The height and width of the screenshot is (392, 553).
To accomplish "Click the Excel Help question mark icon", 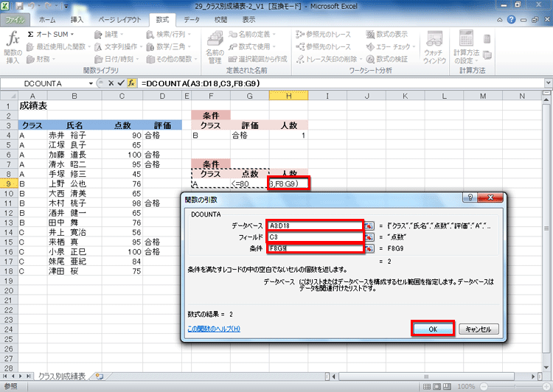I will (511, 20).
